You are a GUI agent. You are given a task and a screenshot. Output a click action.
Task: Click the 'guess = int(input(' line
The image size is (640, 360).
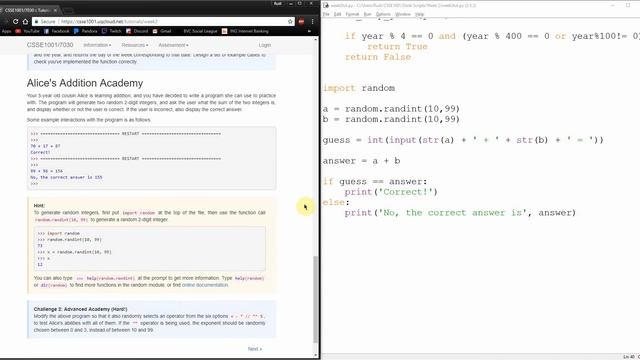pos(463,140)
